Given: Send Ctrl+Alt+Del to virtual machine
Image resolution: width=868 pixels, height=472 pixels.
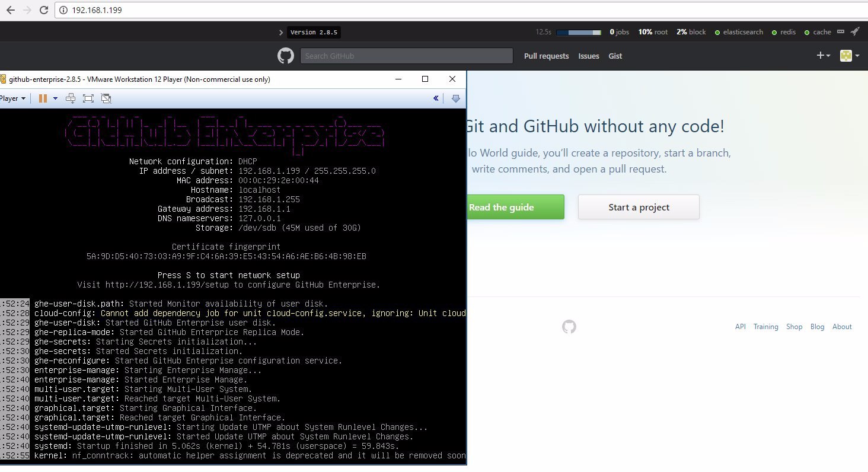Looking at the screenshot, I should click(71, 98).
